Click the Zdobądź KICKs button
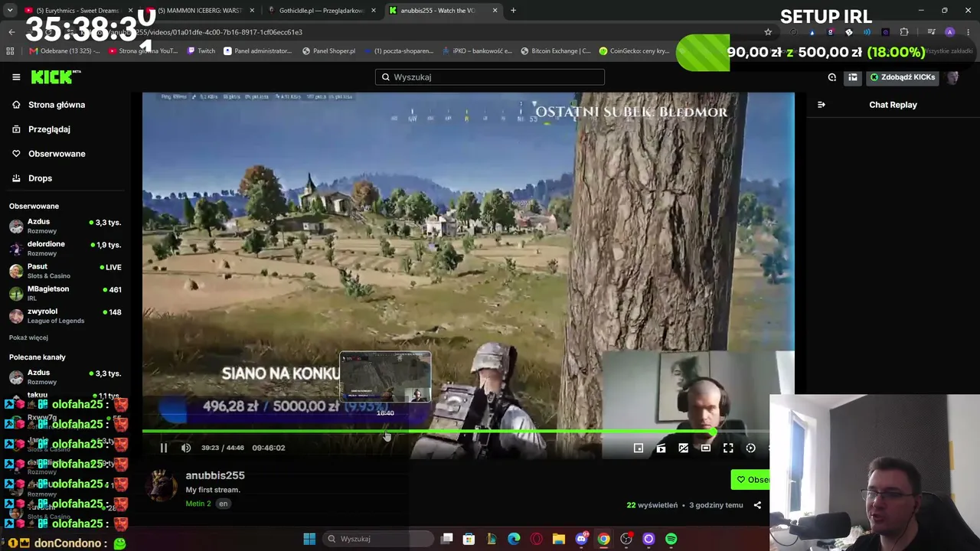 tap(902, 77)
